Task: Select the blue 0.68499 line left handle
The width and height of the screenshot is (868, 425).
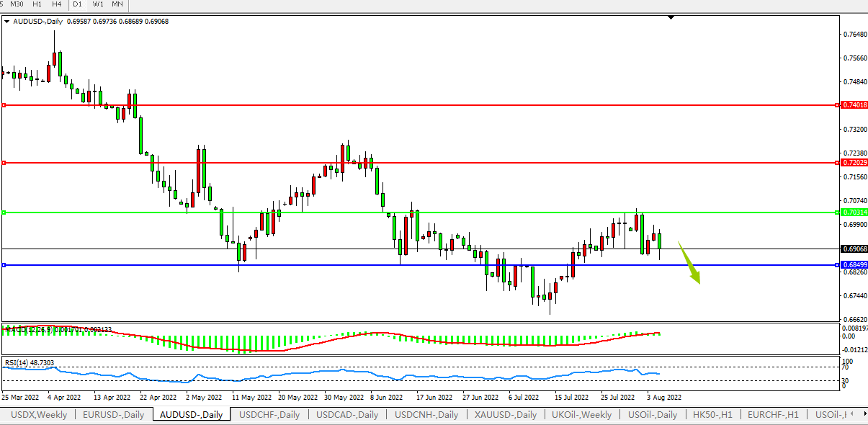Action: (4, 265)
